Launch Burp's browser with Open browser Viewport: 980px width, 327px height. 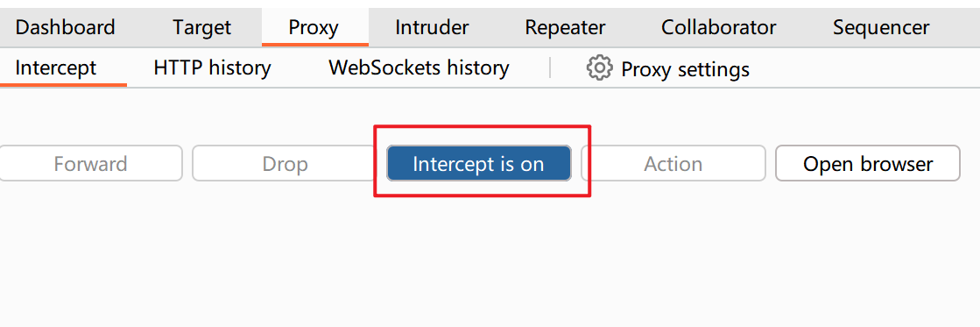point(868,164)
